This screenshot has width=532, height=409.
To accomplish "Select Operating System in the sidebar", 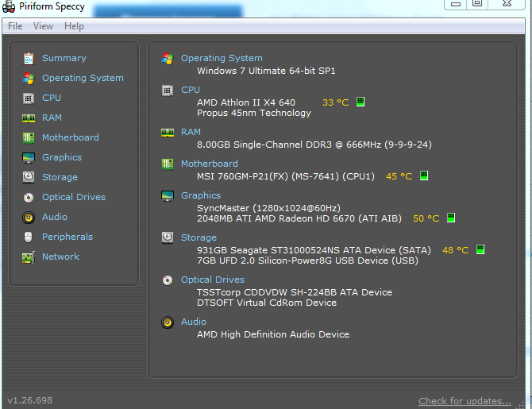I will [x=83, y=79].
